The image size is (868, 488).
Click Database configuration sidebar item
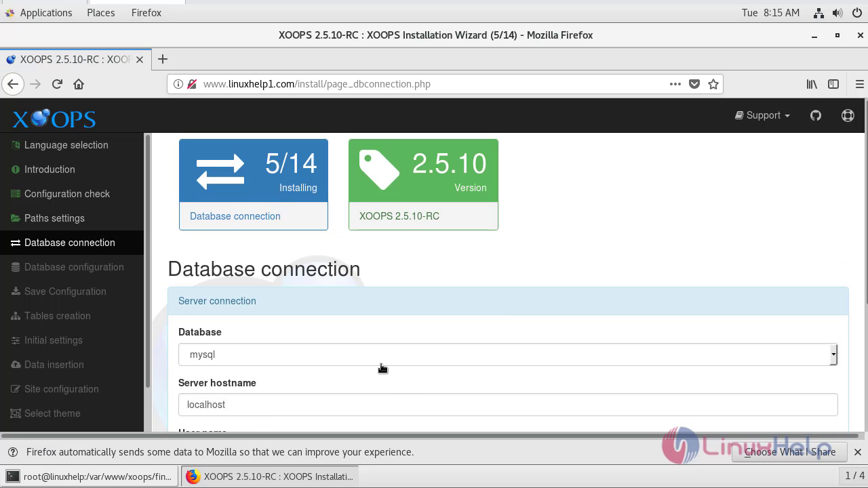72,267
